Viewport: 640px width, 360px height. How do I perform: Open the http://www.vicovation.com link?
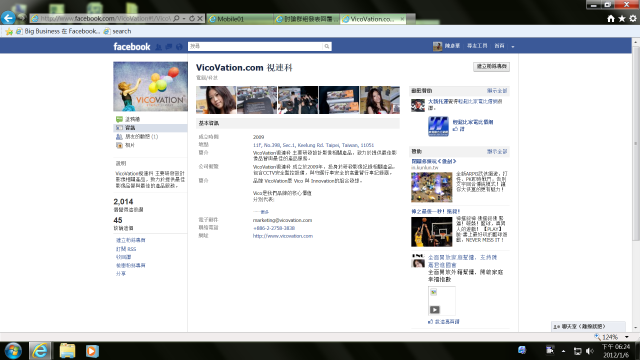pos(282,236)
